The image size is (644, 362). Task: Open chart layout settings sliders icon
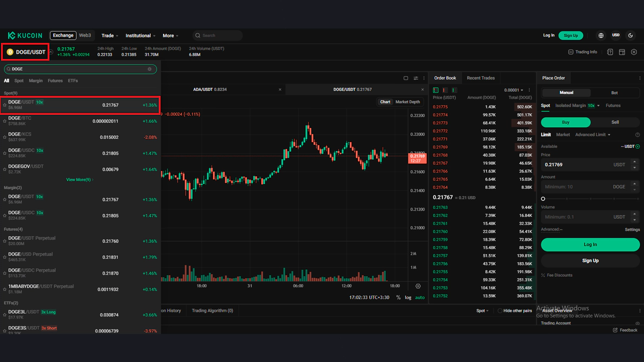tap(415, 78)
